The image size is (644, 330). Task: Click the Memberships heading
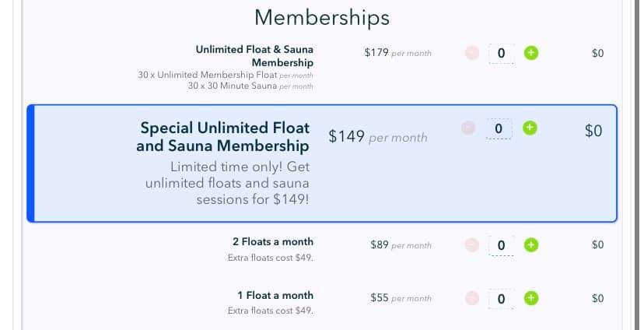click(322, 17)
